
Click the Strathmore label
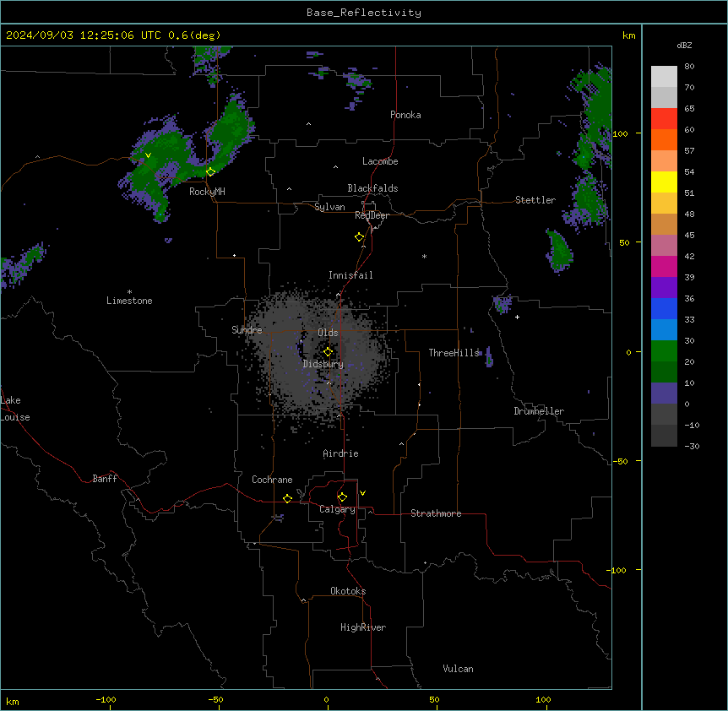point(436,513)
